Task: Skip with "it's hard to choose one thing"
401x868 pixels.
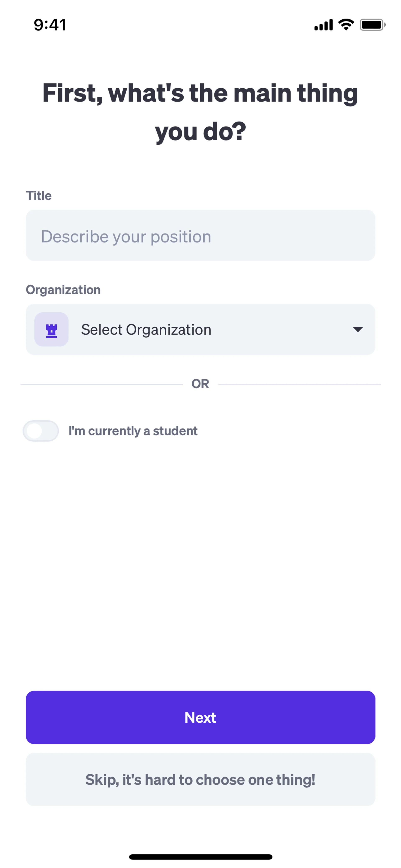Action: click(x=200, y=780)
